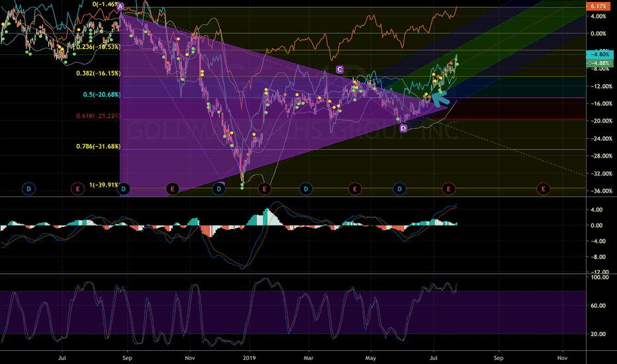Image resolution: width=617 pixels, height=364 pixels.
Task: Click the 0.00% mark on the price scale
Action: [598, 34]
